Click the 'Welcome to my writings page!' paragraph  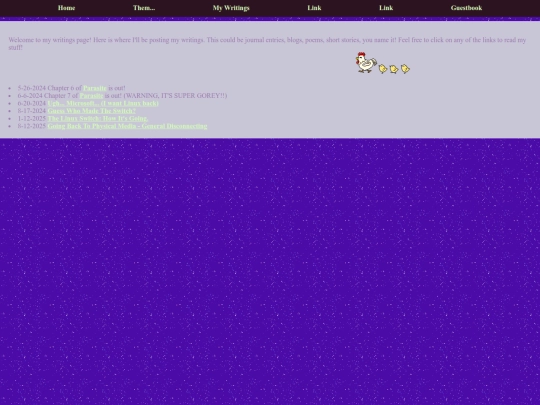pyautogui.click(x=267, y=44)
